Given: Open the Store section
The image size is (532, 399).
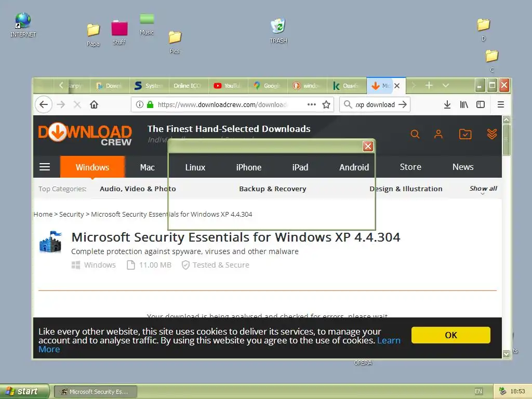Looking at the screenshot, I should [x=410, y=167].
